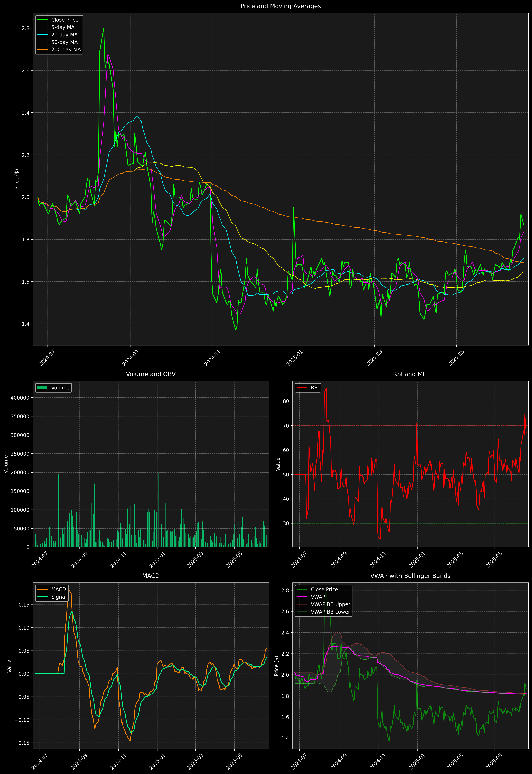This screenshot has width=532, height=774.
Task: Click the 'Value' y-axis label of the MACD chart
Action: pyautogui.click(x=9, y=666)
